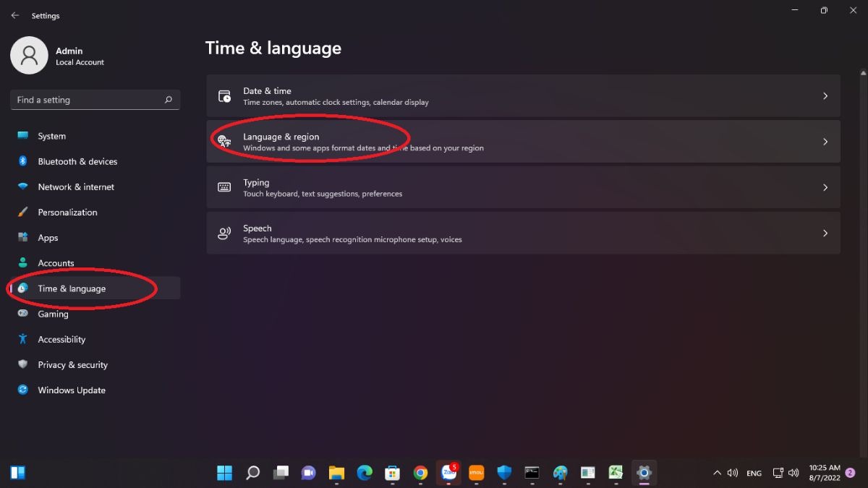Click the Admin account avatar

[29, 56]
